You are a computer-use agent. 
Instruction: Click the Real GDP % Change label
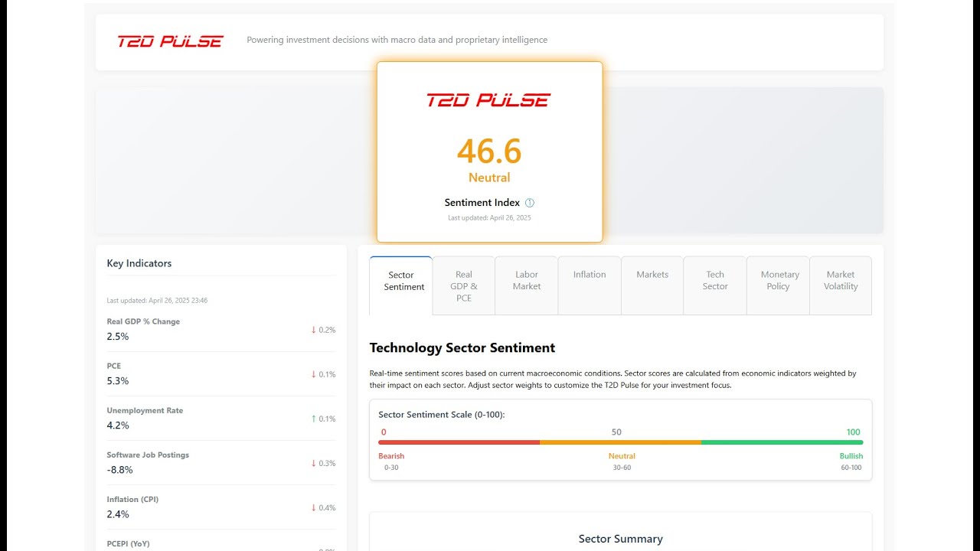143,321
